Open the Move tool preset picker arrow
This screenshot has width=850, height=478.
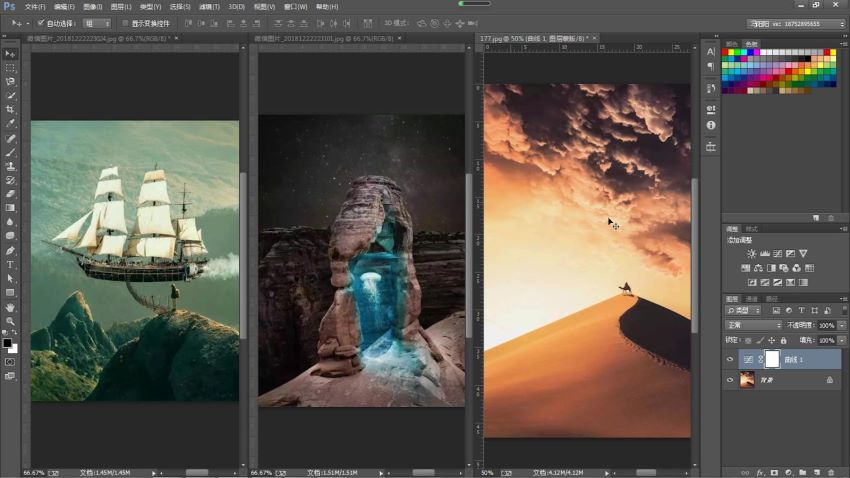coord(28,23)
